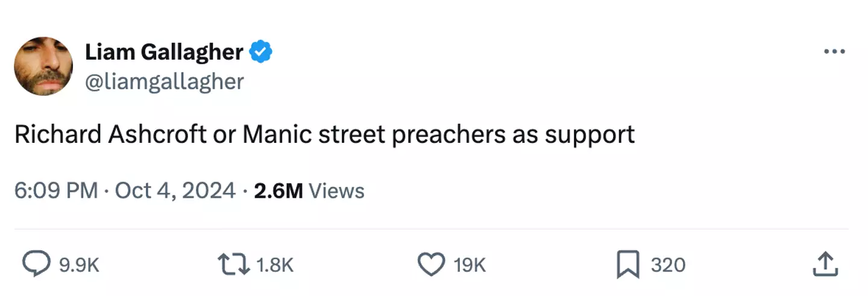Open the @liamgallagher handle link
868x296 pixels.
tap(164, 81)
